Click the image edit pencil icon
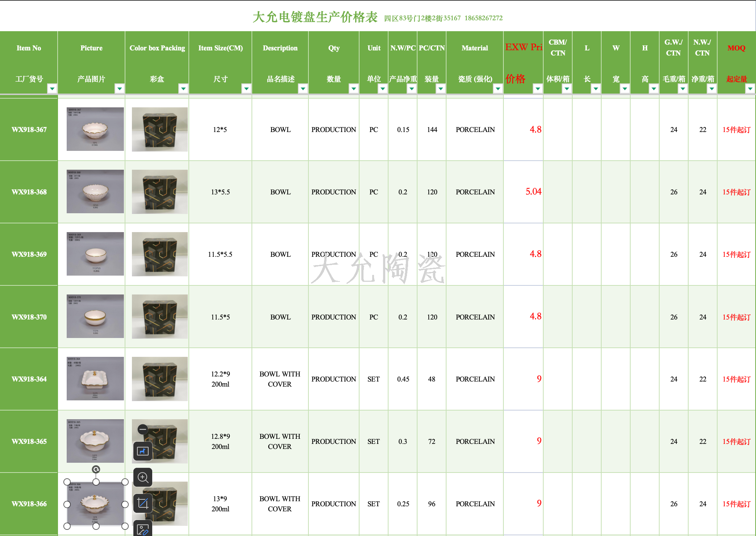 point(143,529)
